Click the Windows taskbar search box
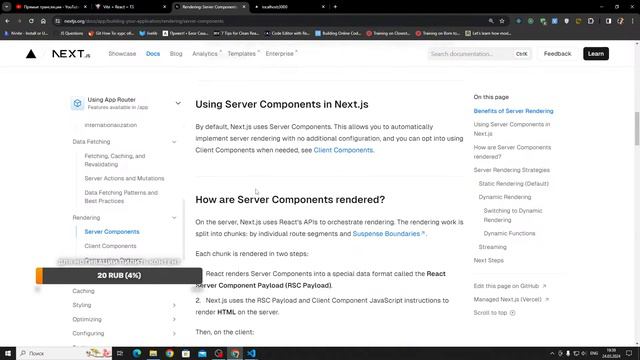 click(64, 353)
